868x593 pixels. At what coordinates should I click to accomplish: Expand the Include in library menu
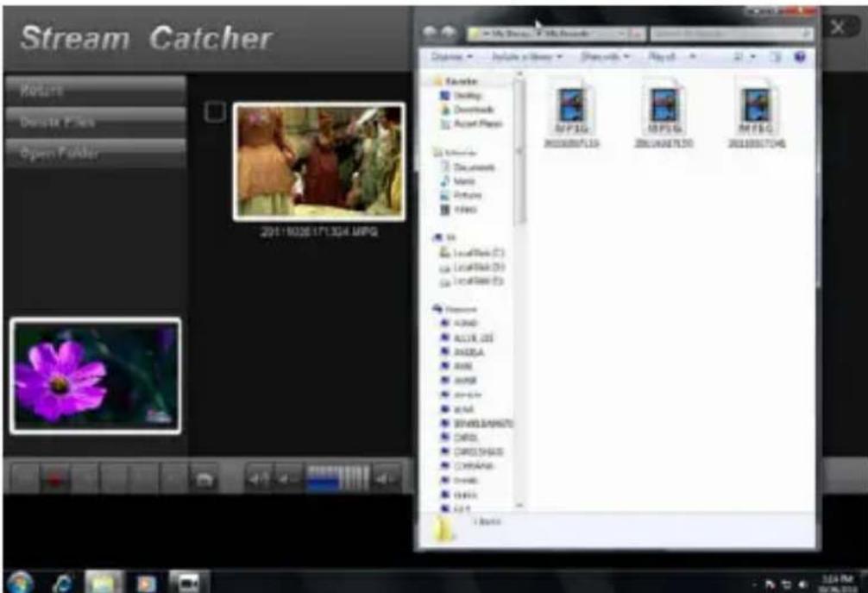tap(526, 57)
